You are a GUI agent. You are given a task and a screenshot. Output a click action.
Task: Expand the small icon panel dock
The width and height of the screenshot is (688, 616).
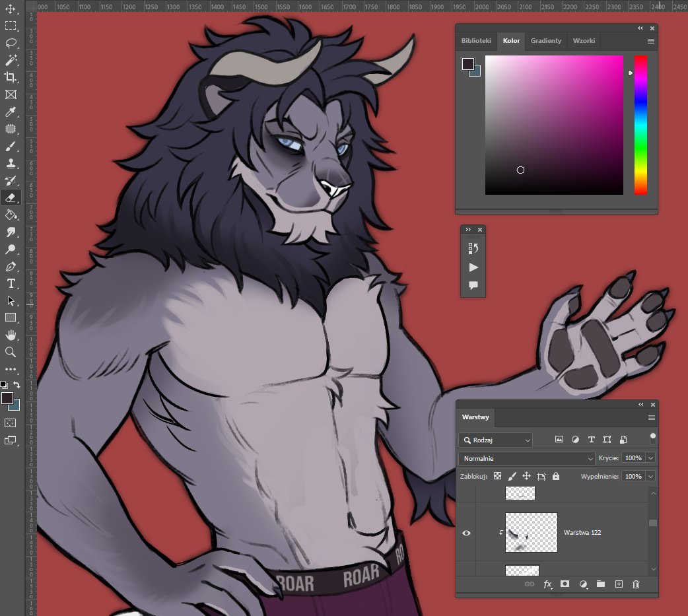coord(468,230)
